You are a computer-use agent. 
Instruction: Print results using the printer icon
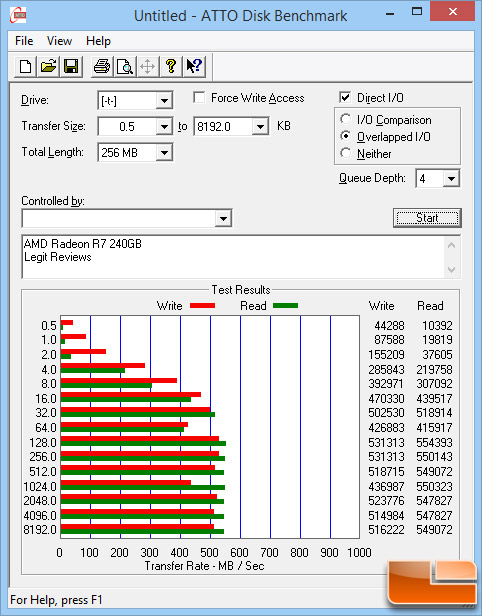pos(102,66)
